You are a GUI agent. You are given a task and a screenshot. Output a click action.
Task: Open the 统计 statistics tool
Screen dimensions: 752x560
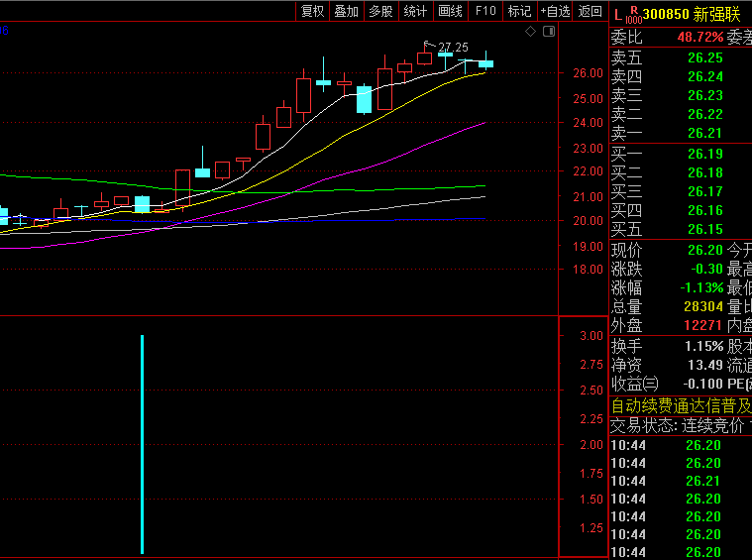point(416,11)
